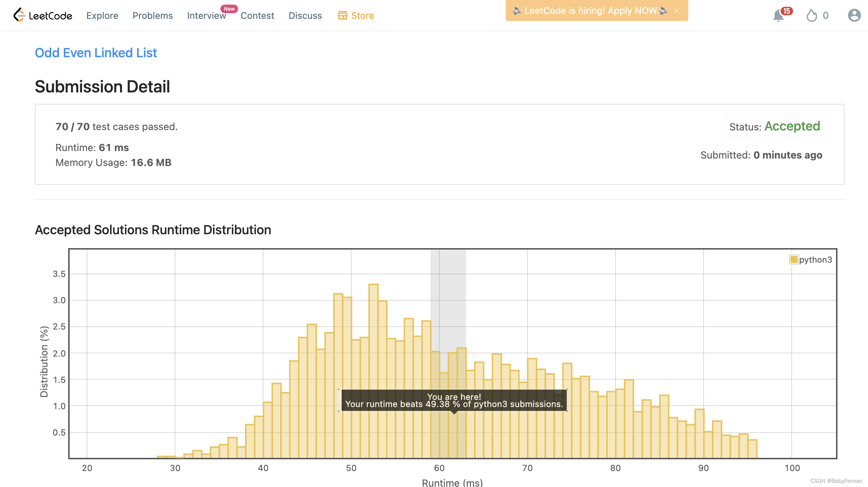Go to the Problems page
The height and width of the screenshot is (487, 868).
coord(152,16)
